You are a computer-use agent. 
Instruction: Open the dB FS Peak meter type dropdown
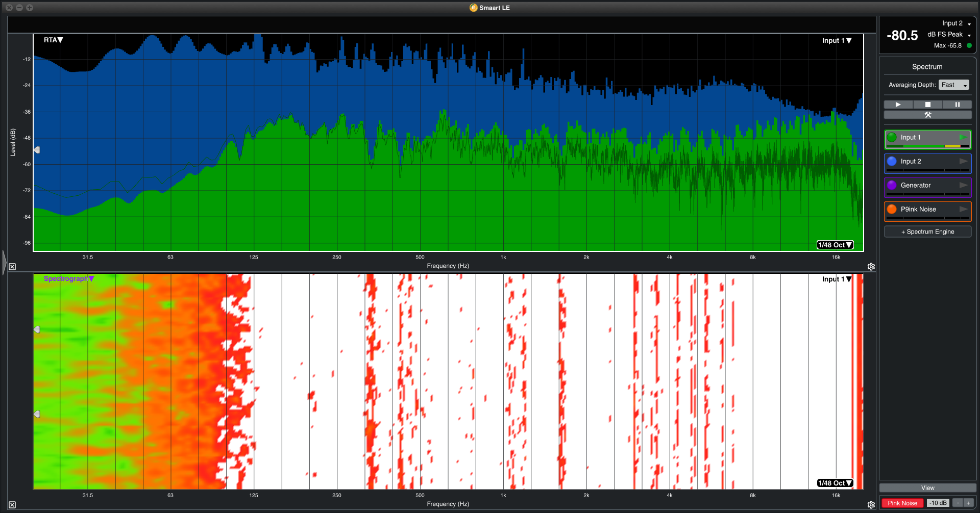coord(949,35)
